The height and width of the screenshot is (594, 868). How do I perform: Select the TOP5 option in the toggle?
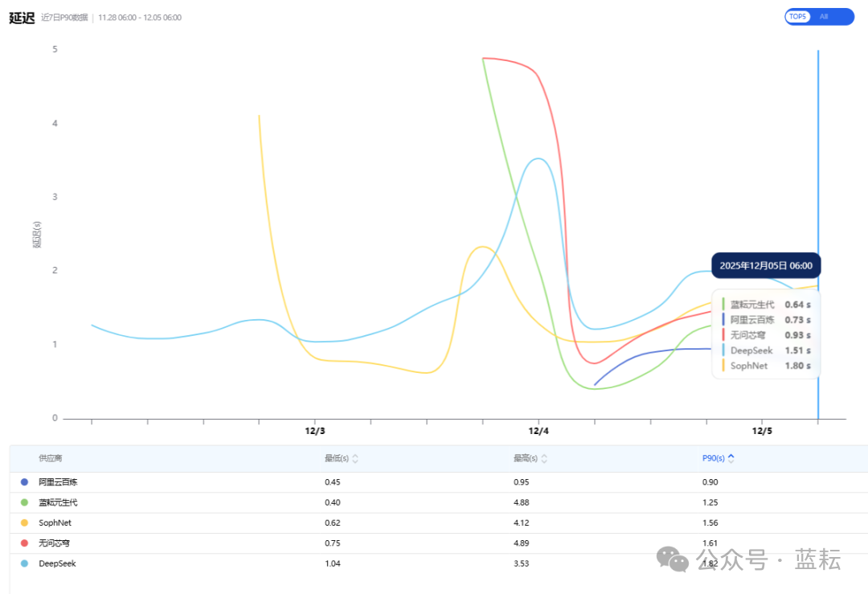pos(797,17)
